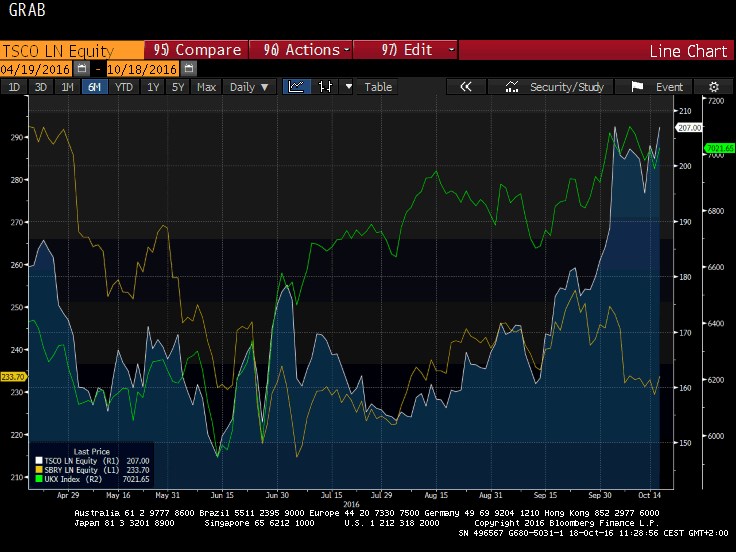
Task: Open the Security/Study chart icon
Action: (513, 87)
